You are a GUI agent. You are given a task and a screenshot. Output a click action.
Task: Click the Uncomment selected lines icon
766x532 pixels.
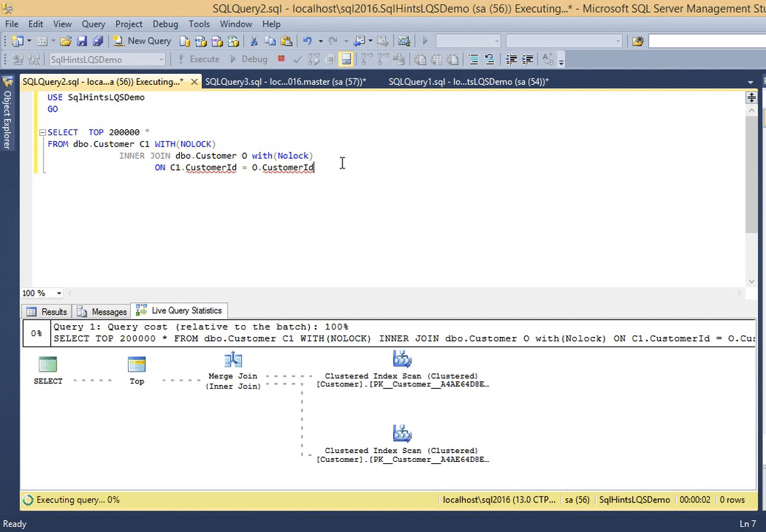pyautogui.click(x=489, y=60)
